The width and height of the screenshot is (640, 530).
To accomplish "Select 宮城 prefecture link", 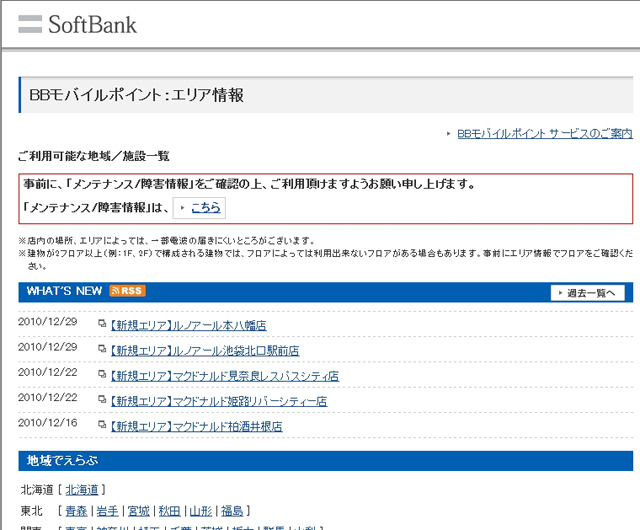I will point(138,511).
